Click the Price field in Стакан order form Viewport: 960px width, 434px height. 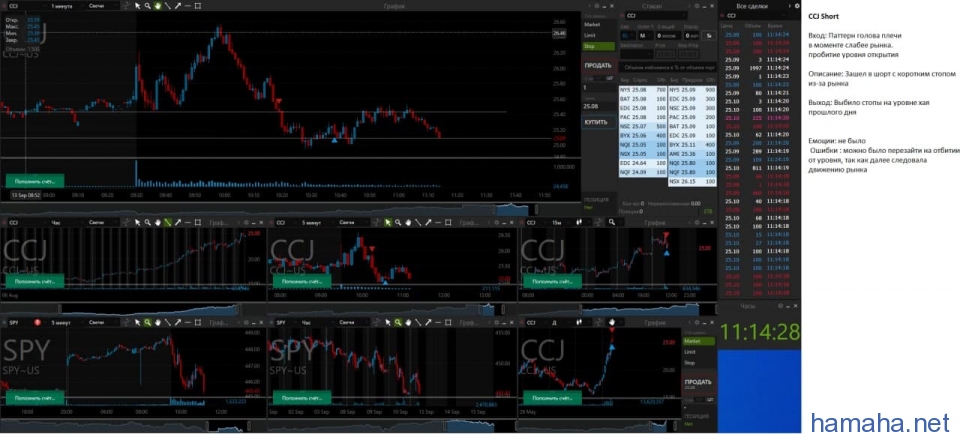(x=665, y=54)
